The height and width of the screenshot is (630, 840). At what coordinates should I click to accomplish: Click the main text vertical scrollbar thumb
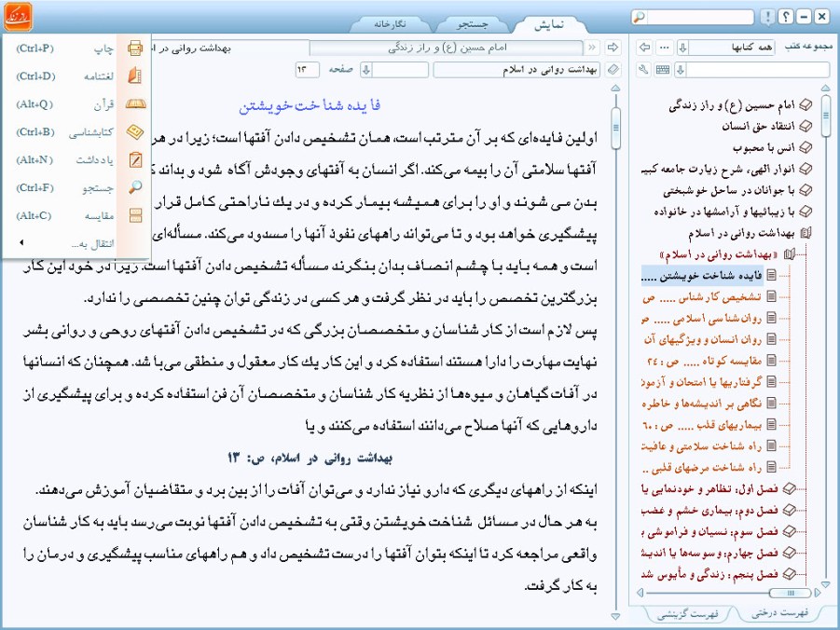(615, 128)
